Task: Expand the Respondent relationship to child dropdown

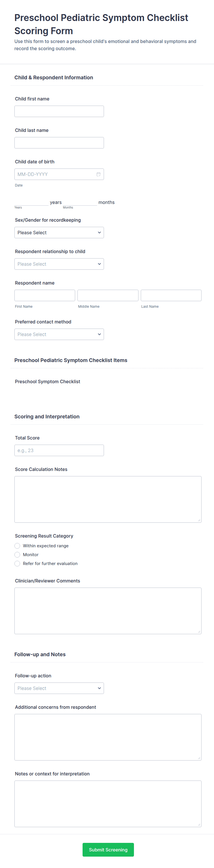Action: click(59, 264)
